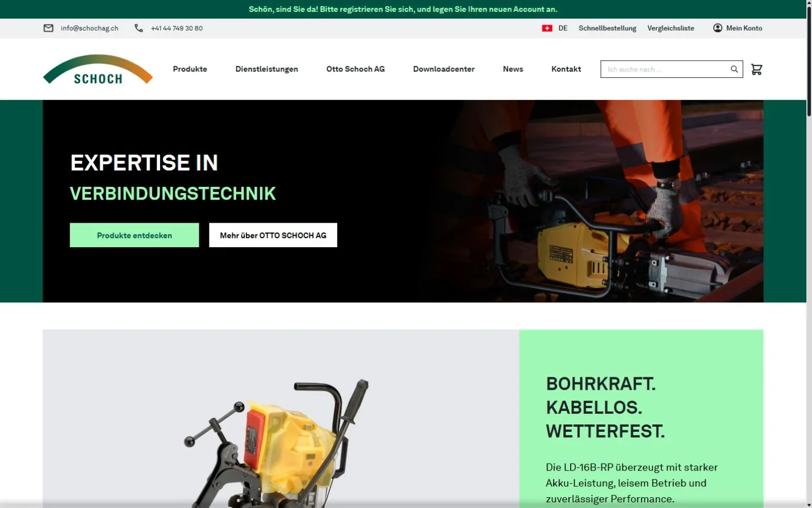Viewport: 812px width, 508px height.
Task: Click the Schoch logo
Action: coord(98,69)
